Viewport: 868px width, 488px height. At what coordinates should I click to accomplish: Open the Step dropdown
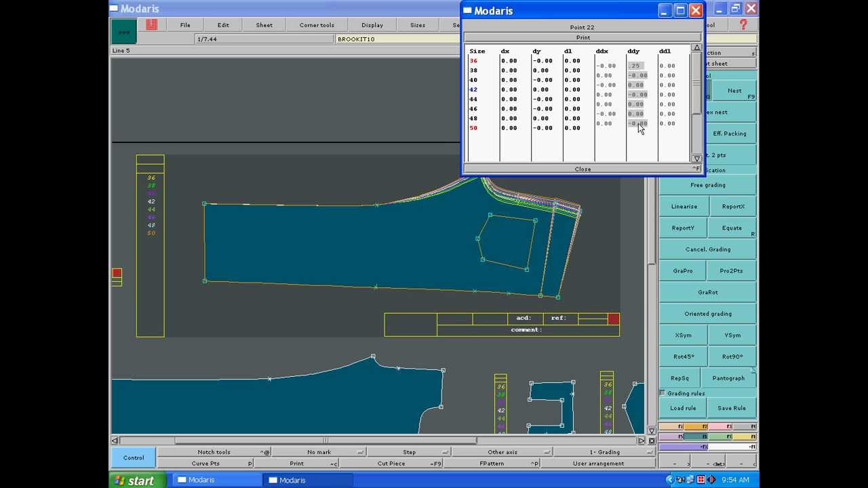point(409,452)
